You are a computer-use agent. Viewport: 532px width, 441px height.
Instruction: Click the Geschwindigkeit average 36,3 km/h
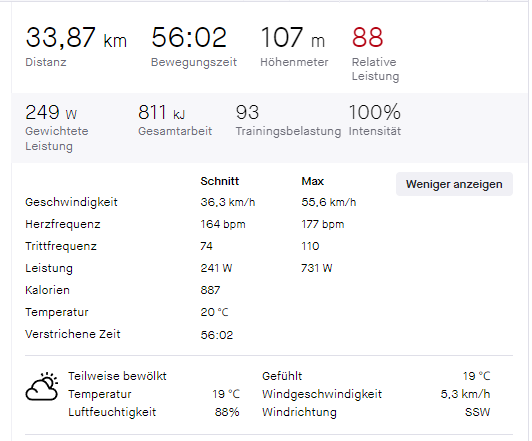coord(228,202)
